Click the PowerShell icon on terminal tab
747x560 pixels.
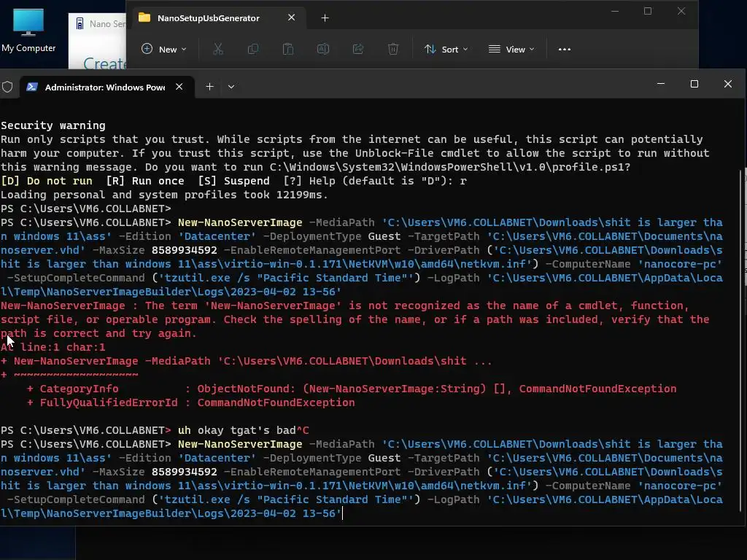click(x=32, y=87)
